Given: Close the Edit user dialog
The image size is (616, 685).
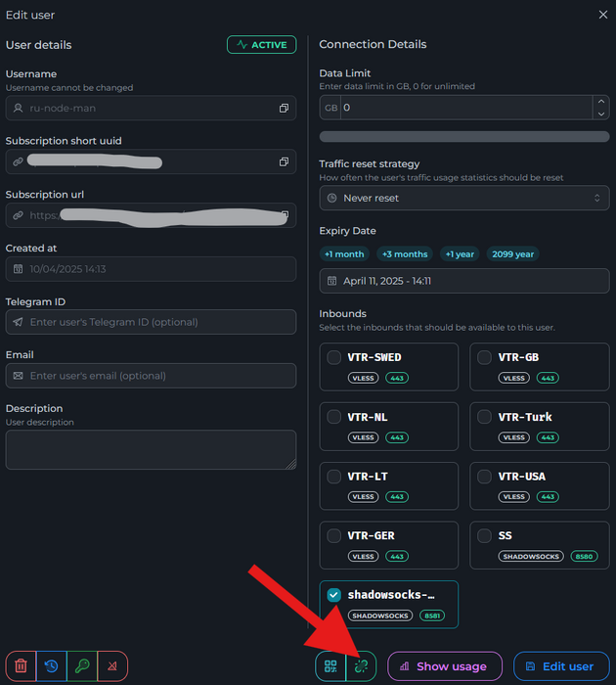Looking at the screenshot, I should point(602,15).
